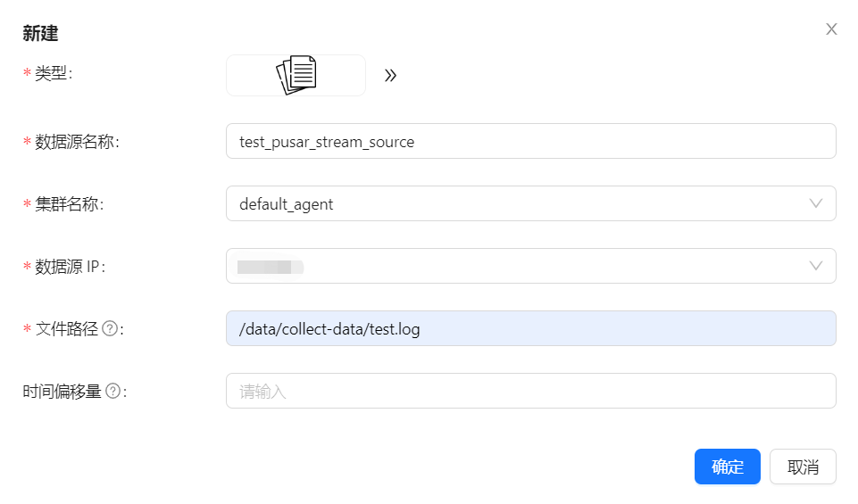Screen dimensions: 858x504
Task: Select the file type document icon
Action: pos(296,75)
